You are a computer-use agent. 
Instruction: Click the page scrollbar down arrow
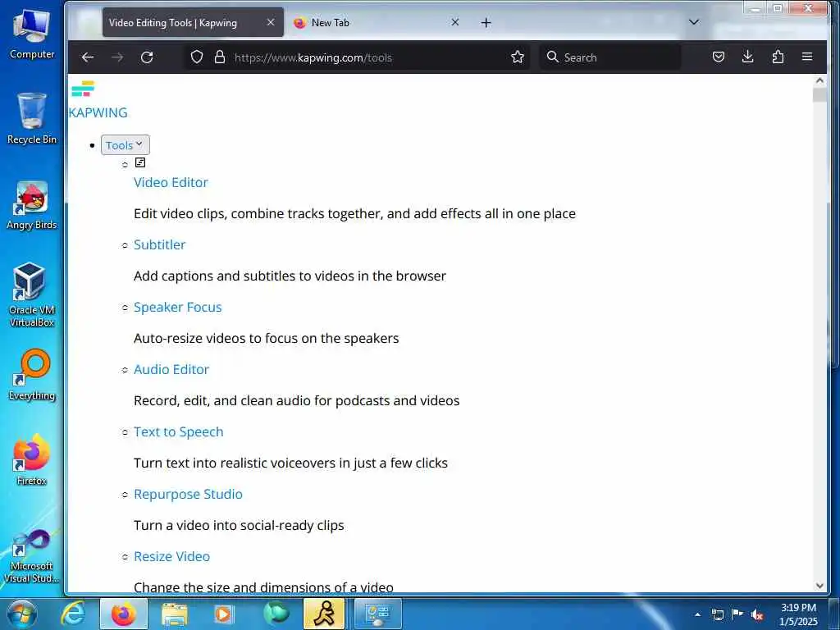[x=819, y=586]
